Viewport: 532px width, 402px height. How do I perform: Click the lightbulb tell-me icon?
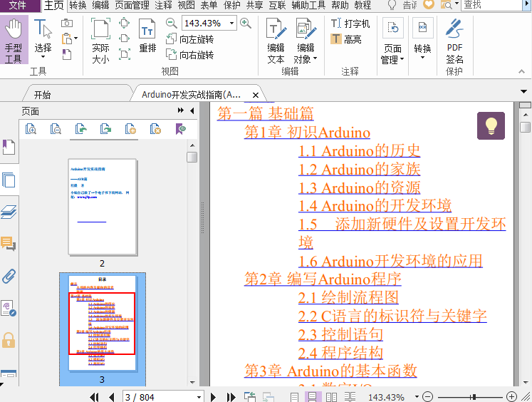click(x=392, y=5)
